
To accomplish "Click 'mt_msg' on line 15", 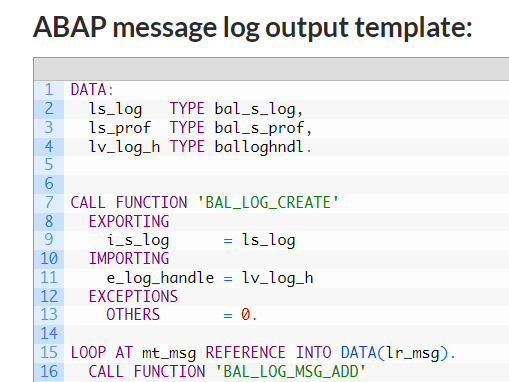I will [169, 353].
